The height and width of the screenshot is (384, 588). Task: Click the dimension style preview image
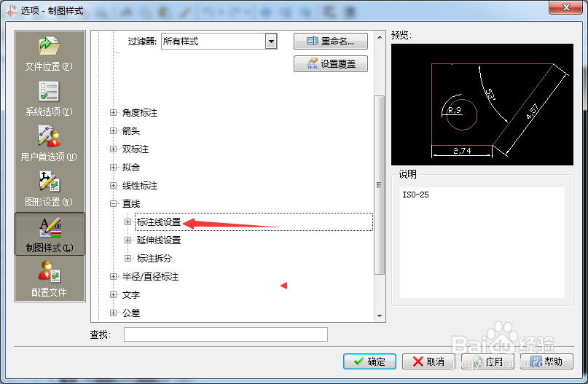coord(482,105)
